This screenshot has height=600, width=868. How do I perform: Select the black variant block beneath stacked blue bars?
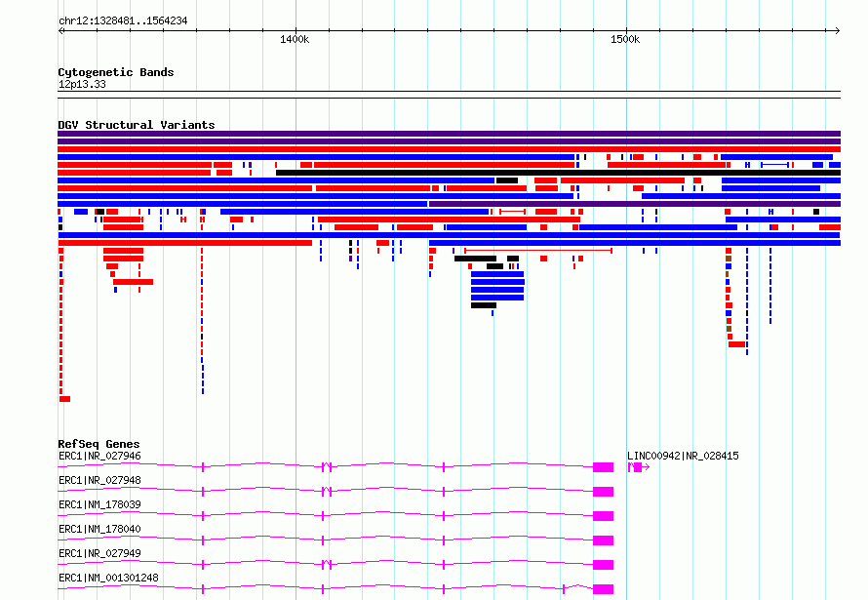coord(484,305)
